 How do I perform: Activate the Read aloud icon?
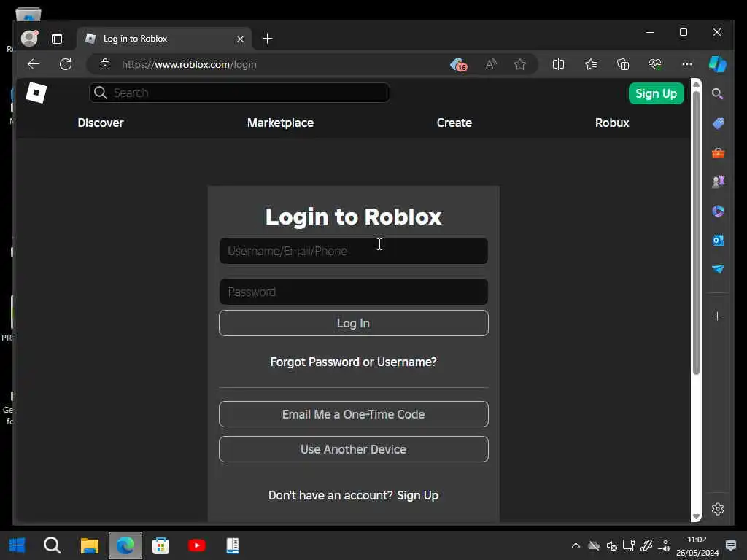point(491,64)
